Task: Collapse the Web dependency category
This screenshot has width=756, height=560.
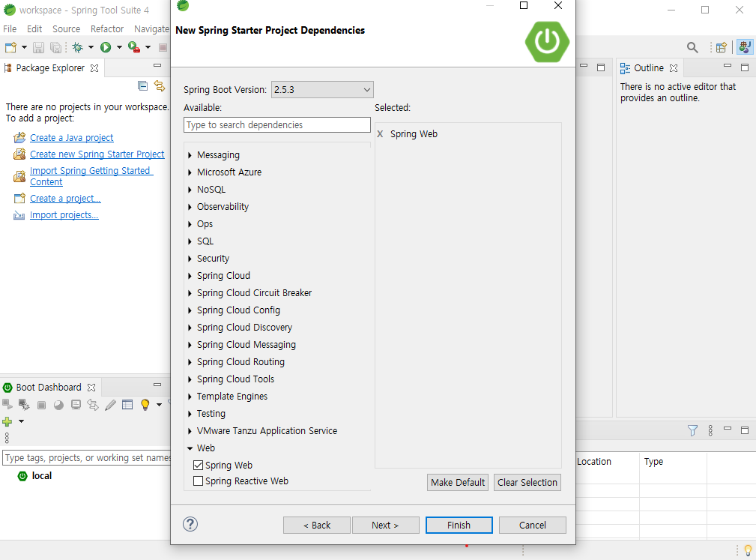Action: pyautogui.click(x=190, y=448)
